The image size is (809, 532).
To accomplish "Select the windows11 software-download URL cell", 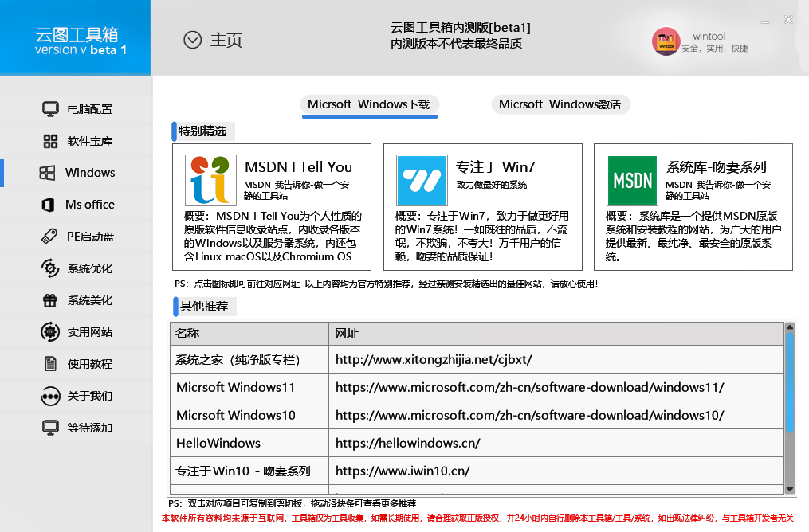I will click(556, 387).
